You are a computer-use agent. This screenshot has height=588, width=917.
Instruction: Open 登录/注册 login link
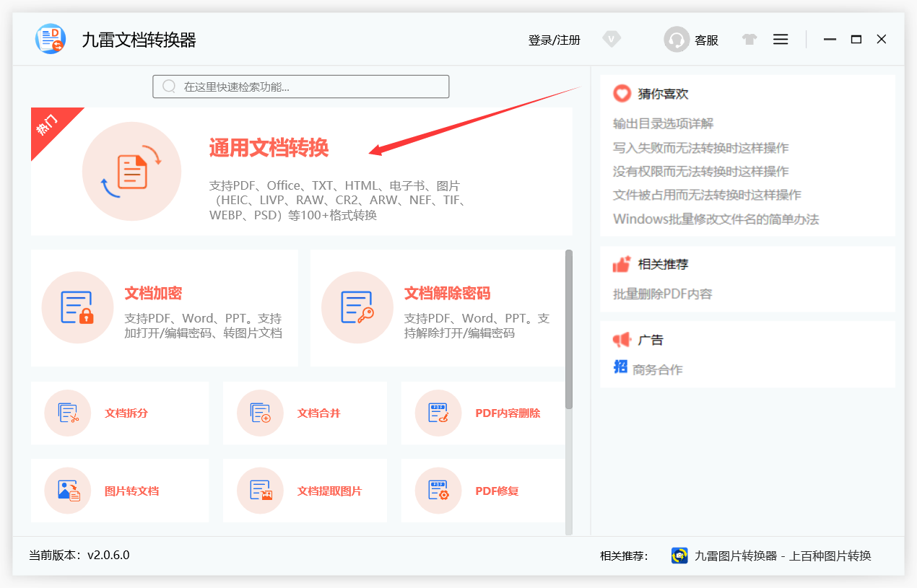(x=555, y=40)
